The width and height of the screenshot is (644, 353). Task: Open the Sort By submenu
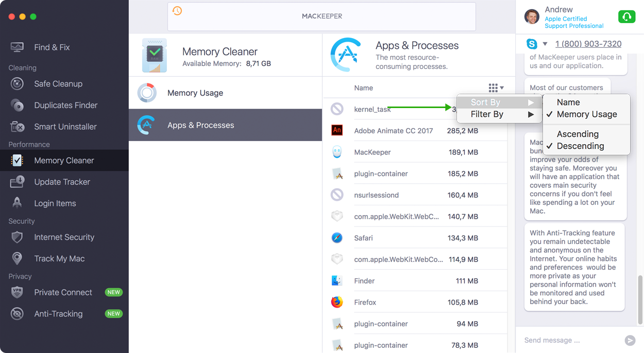[x=499, y=102]
